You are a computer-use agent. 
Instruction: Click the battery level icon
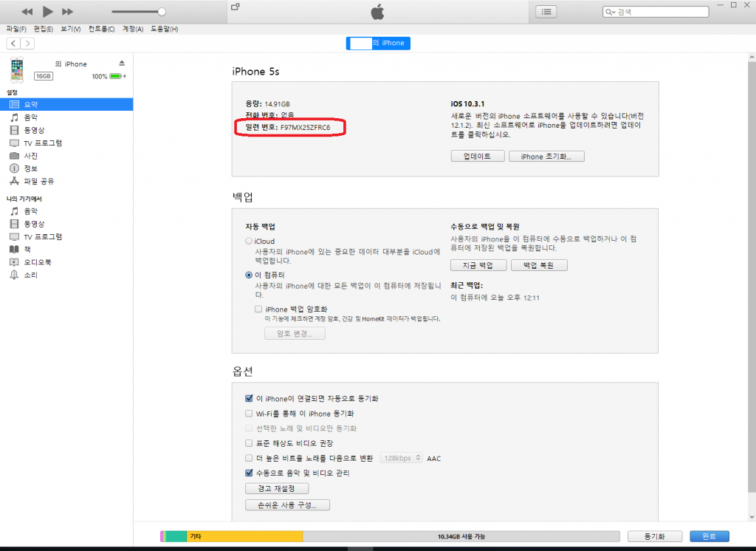pyautogui.click(x=116, y=76)
